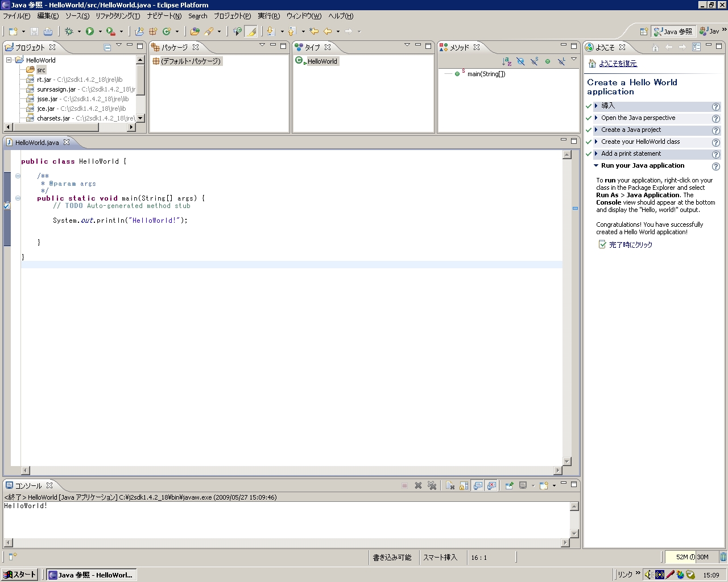
Task: Click the New Java Class icon
Action: [x=167, y=32]
